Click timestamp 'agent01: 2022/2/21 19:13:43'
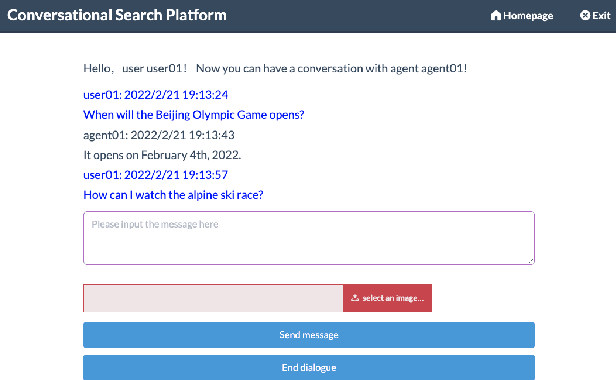Screen dimensions: 616x380 (x=159, y=135)
